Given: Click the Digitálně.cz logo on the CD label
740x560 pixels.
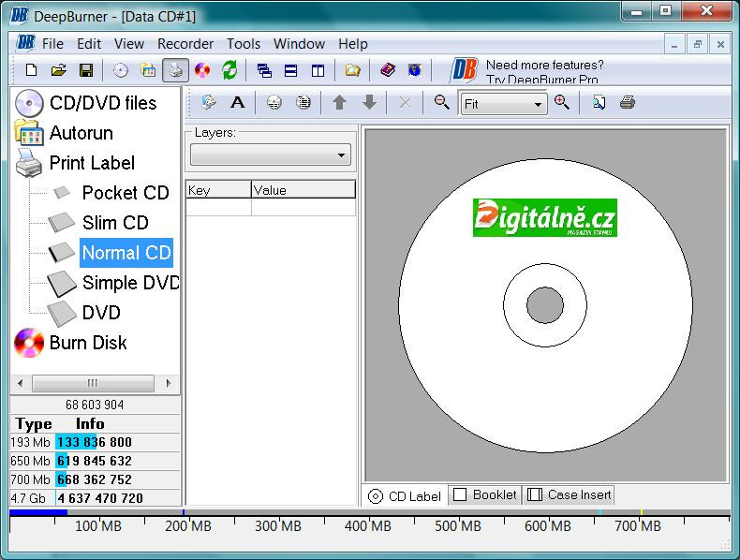Looking at the screenshot, I should [544, 217].
